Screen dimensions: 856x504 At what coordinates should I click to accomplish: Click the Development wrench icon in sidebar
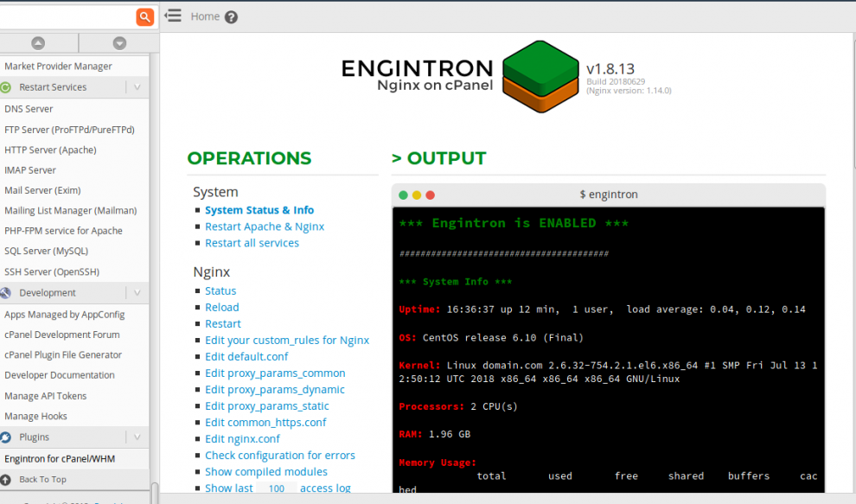point(7,292)
